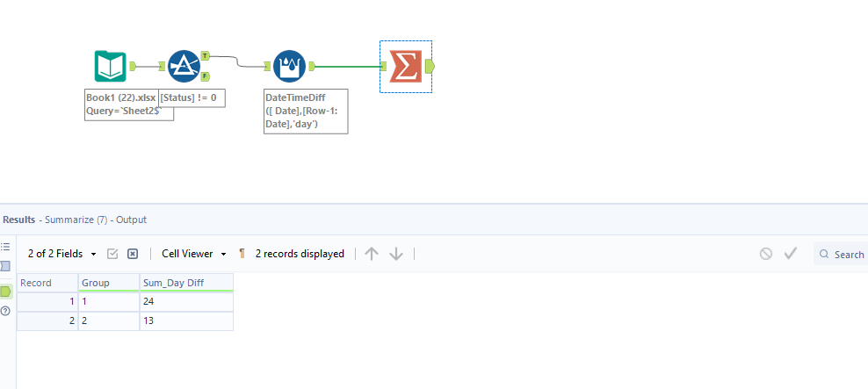
Task: Click the green connection into Summarize
Action: coord(348,67)
